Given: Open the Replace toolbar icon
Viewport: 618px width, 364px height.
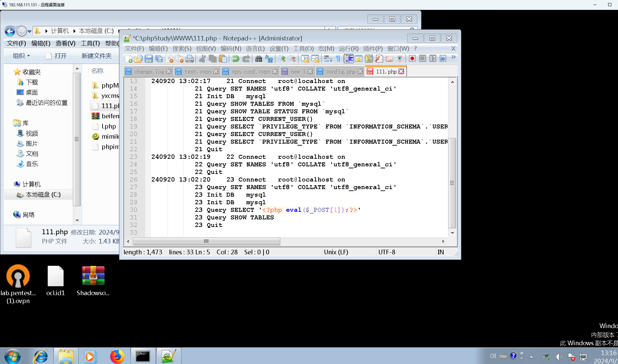Looking at the screenshot, I should tap(269, 59).
